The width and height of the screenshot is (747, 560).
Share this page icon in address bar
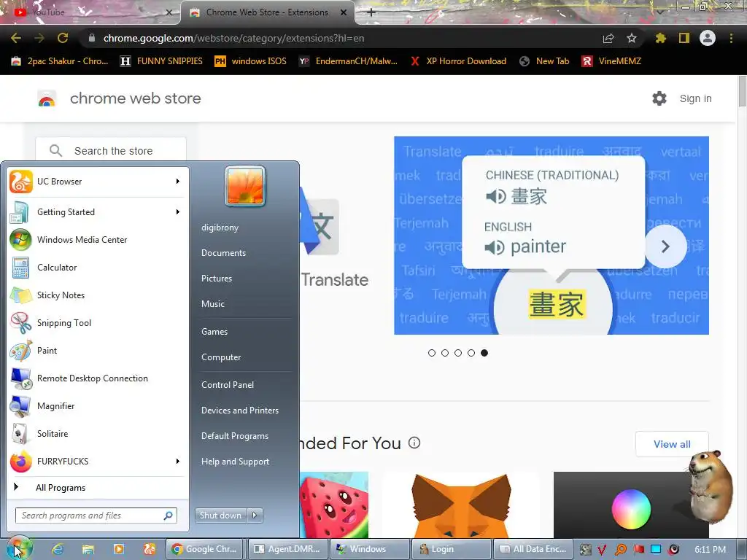608,38
